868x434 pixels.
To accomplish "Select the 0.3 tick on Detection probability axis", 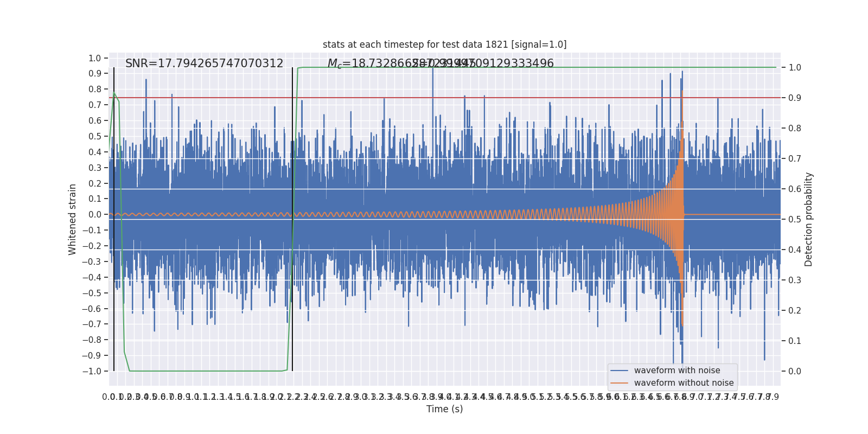I will click(x=795, y=280).
